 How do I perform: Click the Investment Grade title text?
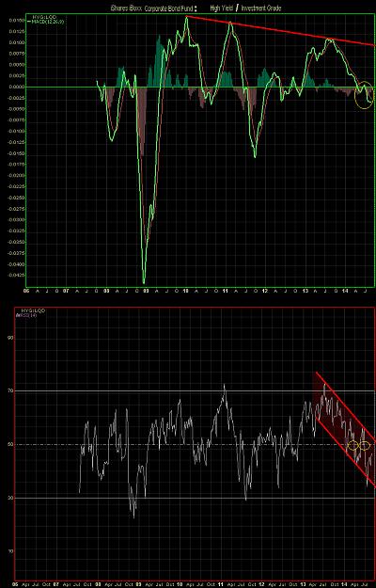(261, 8)
